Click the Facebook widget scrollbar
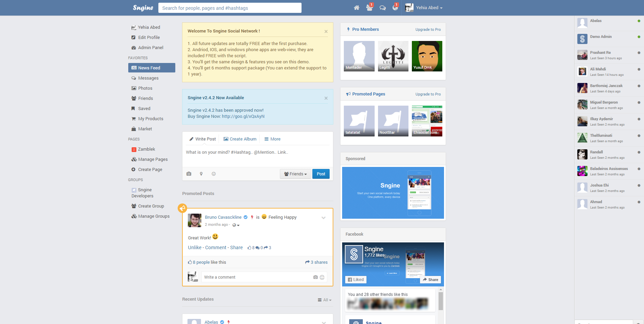The width and height of the screenshot is (644, 324). pyautogui.click(x=441, y=301)
